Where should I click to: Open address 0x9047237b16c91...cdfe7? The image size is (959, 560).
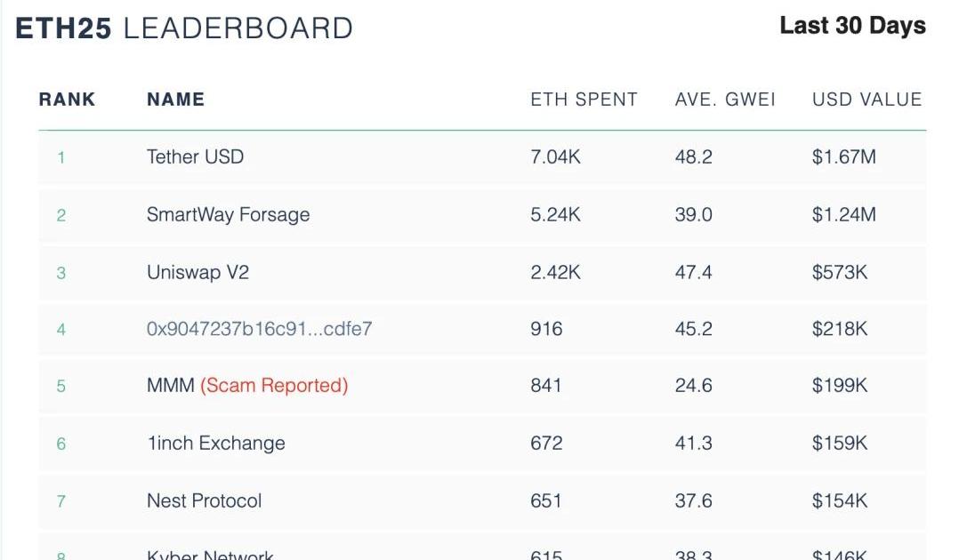[259, 330]
